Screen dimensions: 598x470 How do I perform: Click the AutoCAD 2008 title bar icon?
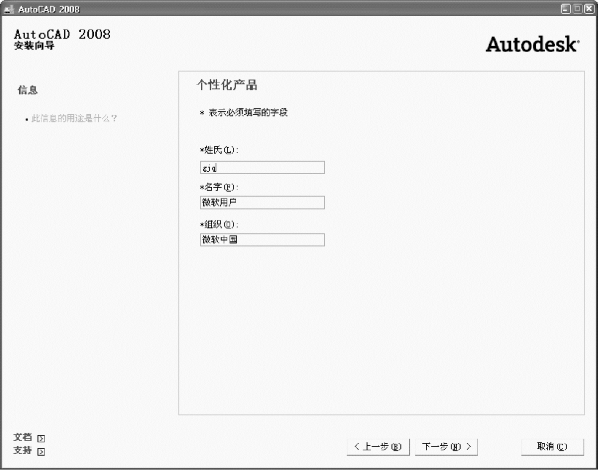pos(8,9)
